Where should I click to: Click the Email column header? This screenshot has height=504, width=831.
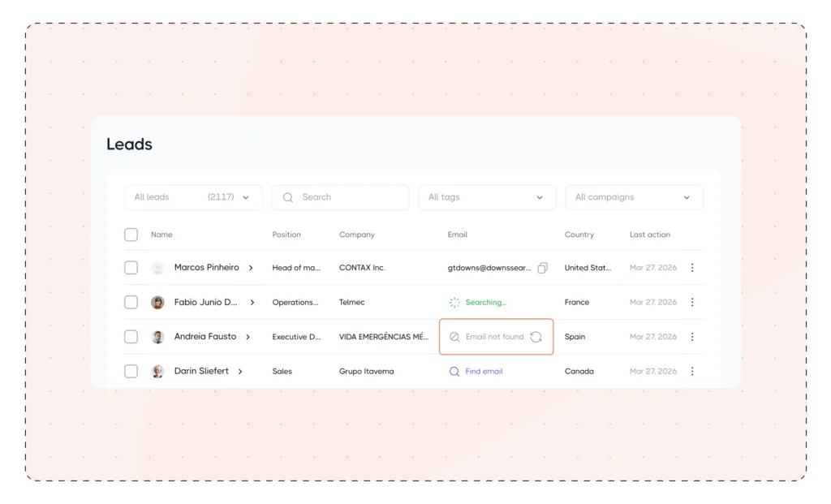tap(458, 235)
